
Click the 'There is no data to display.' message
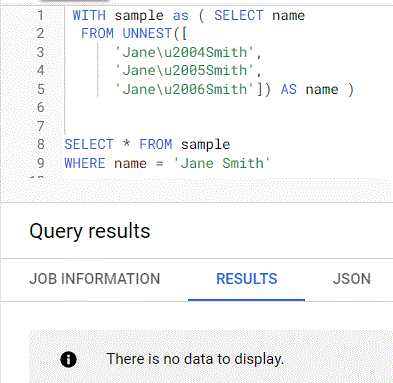coord(195,359)
